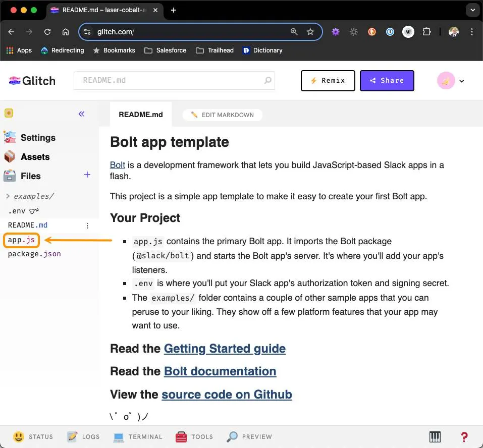483x448 pixels.
Task: Open help using the red question mark
Action: (464, 436)
